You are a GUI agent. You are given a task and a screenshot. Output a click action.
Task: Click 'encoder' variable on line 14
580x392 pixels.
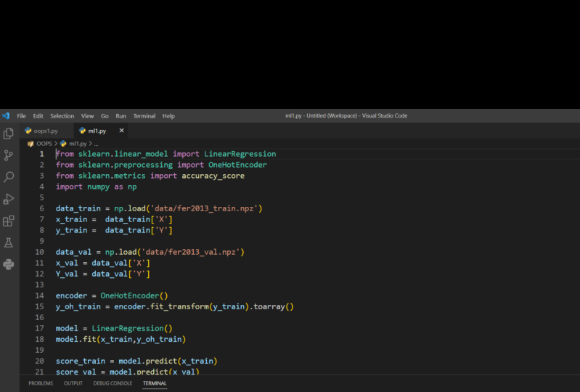point(71,296)
